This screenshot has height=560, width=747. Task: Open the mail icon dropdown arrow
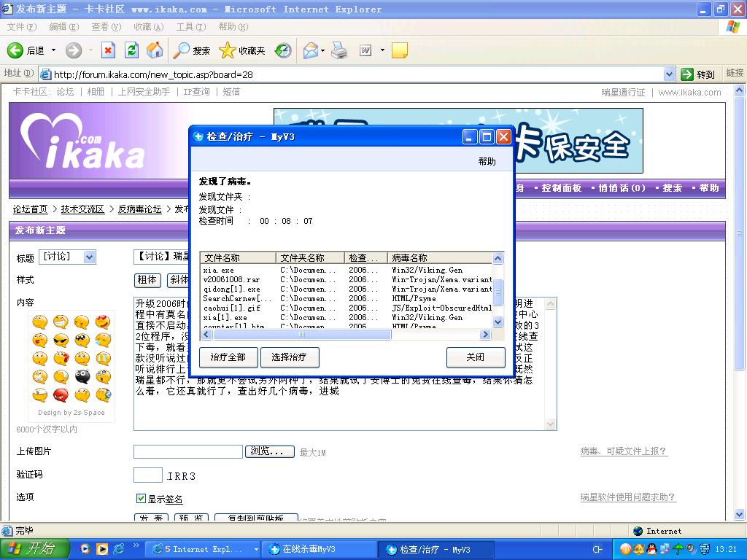coord(323,50)
